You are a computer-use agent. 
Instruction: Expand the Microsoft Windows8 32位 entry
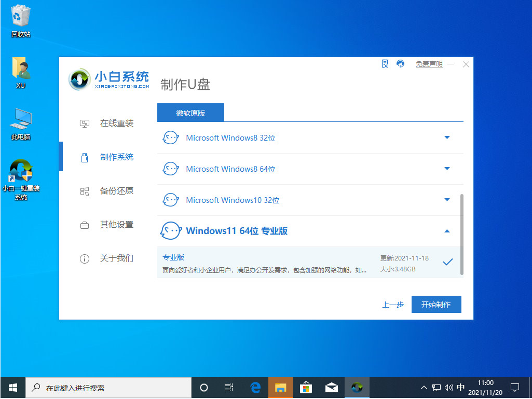447,137
